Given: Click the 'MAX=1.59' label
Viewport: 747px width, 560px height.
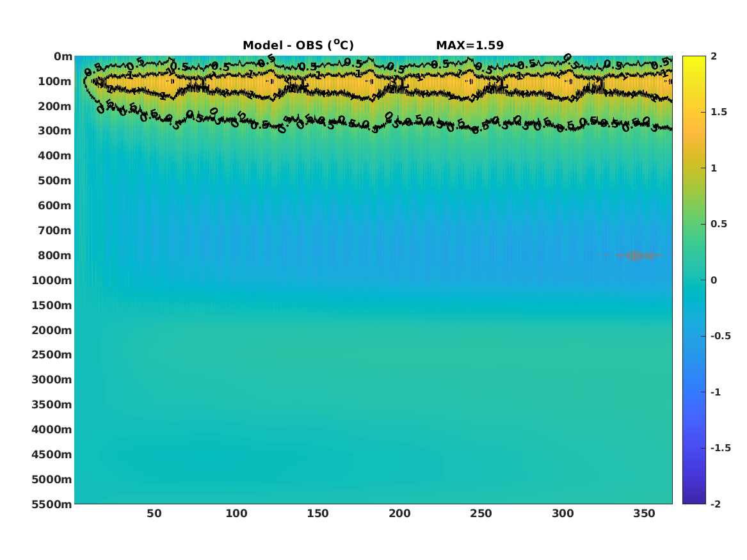Looking at the screenshot, I should (x=470, y=45).
